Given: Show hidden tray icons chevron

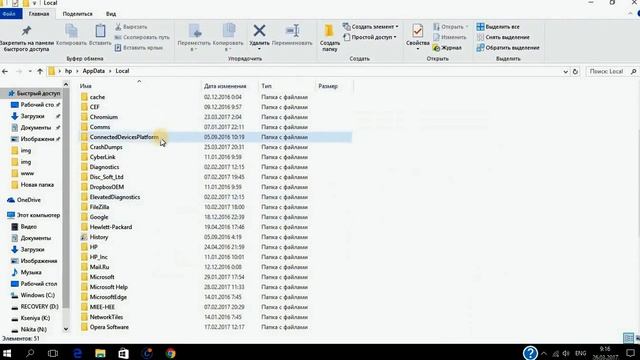Looking at the screenshot, I should point(544,353).
